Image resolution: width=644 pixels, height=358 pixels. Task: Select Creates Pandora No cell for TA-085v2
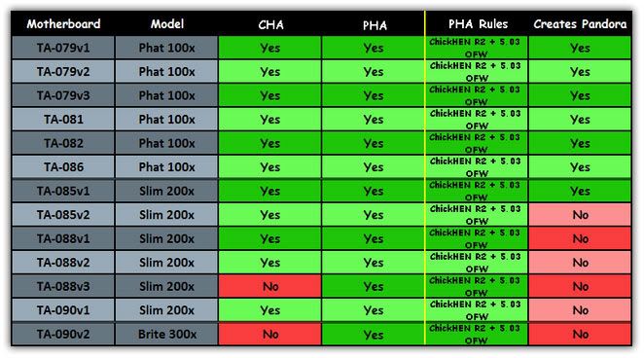tap(580, 215)
